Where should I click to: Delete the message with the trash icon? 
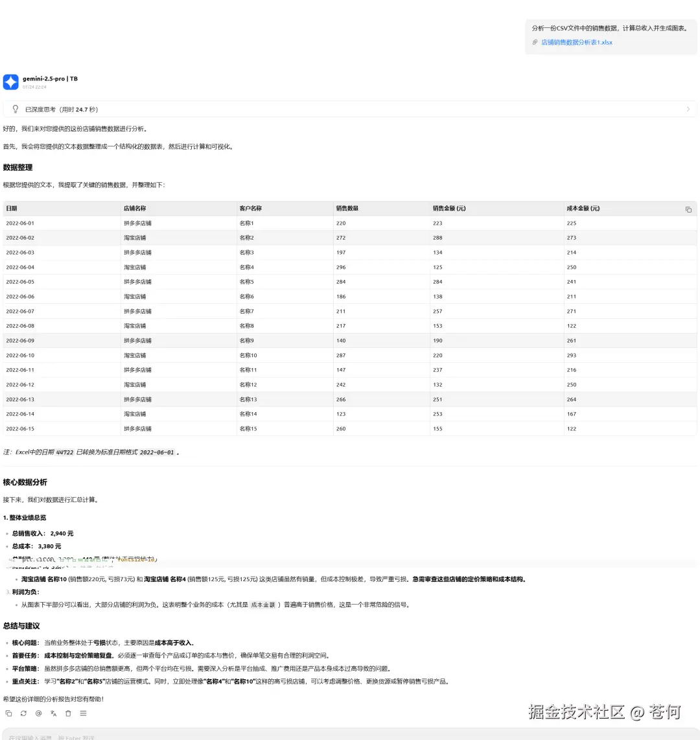point(69,713)
